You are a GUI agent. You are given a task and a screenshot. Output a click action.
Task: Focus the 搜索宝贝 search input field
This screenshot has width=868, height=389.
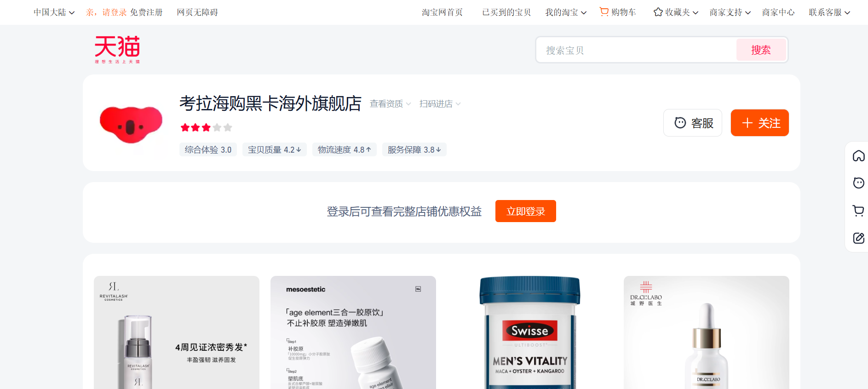coord(637,50)
